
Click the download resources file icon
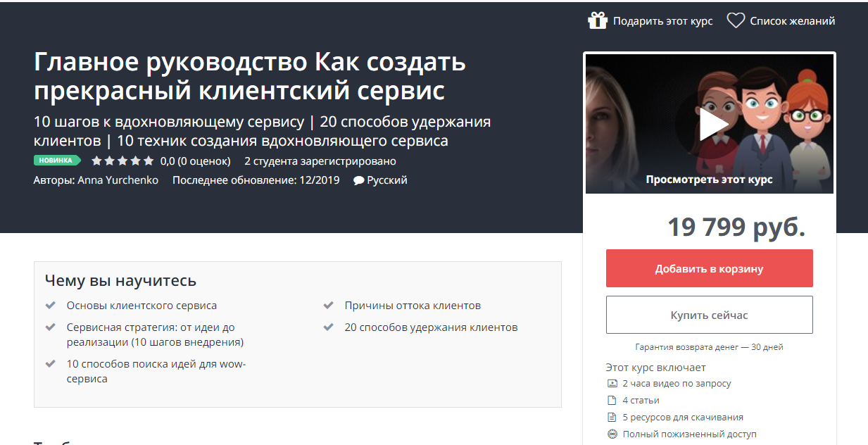(612, 417)
